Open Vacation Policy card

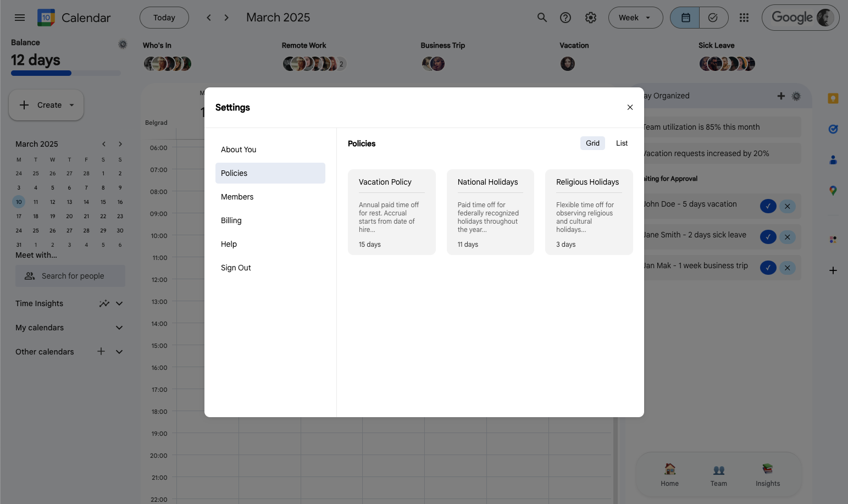[392, 212]
